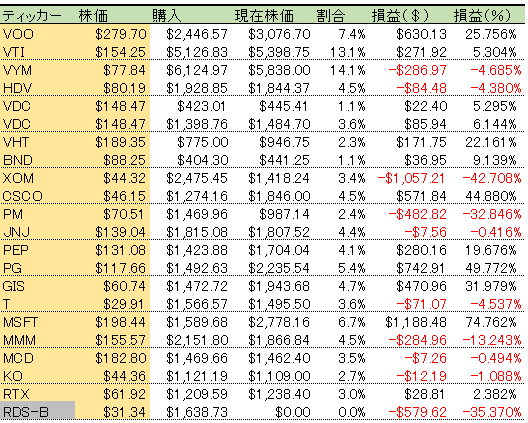
Task: Select the XOM ticker cell
Action: pyautogui.click(x=18, y=178)
